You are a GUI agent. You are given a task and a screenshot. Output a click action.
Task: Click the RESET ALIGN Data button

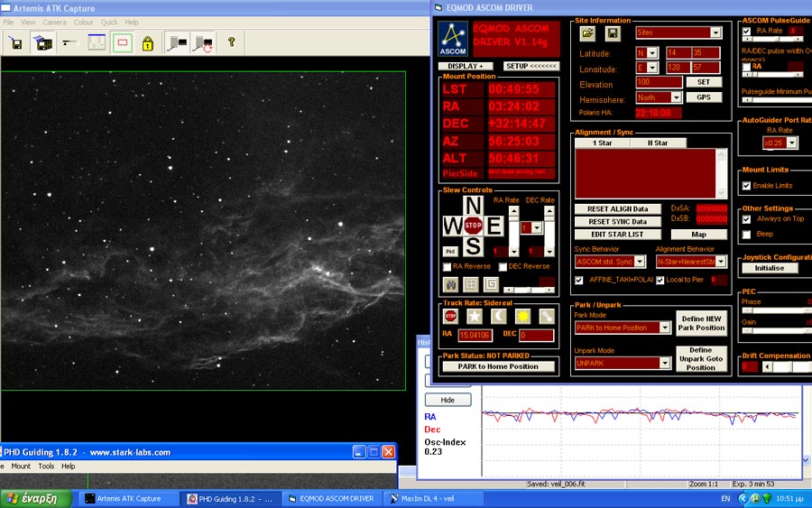click(x=618, y=208)
